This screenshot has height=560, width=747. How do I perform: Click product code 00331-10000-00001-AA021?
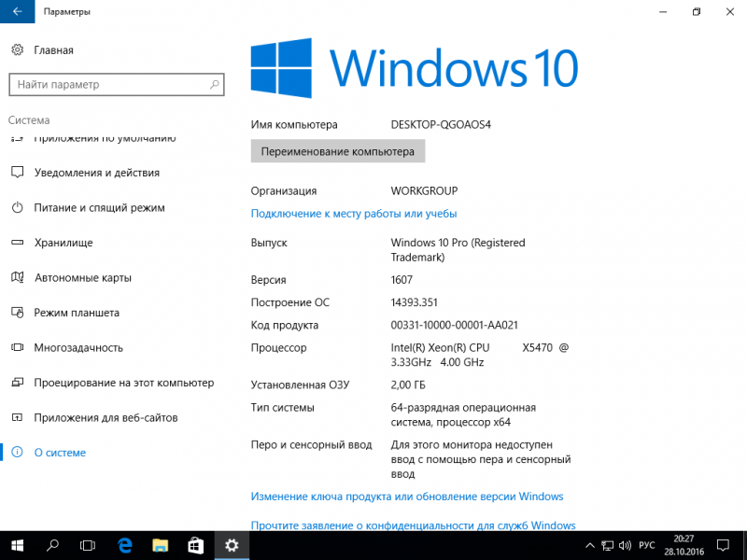454,325
